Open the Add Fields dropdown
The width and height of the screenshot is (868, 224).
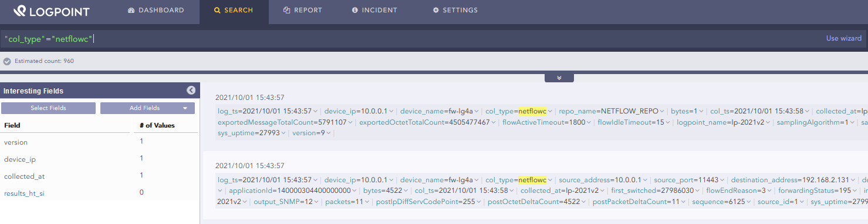[x=147, y=108]
